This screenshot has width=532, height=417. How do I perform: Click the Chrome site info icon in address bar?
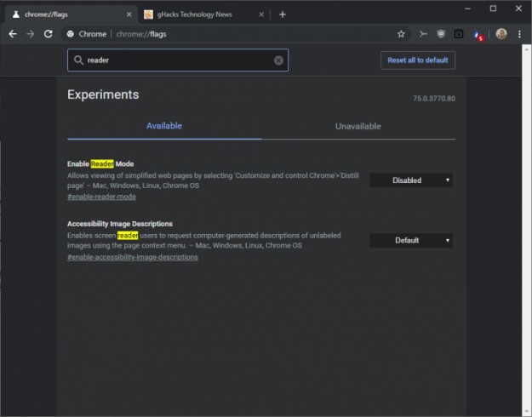71,34
